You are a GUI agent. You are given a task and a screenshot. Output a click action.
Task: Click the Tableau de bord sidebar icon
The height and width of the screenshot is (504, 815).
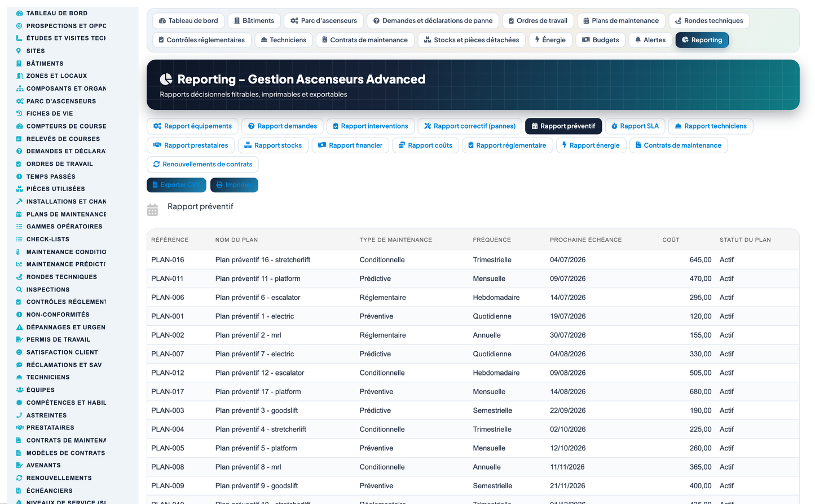click(19, 13)
